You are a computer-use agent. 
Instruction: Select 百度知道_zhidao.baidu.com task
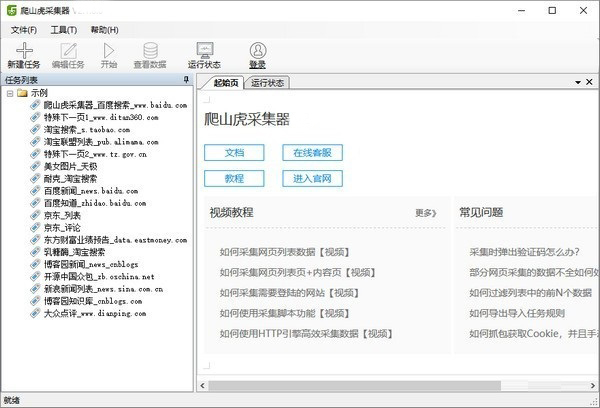click(95, 203)
